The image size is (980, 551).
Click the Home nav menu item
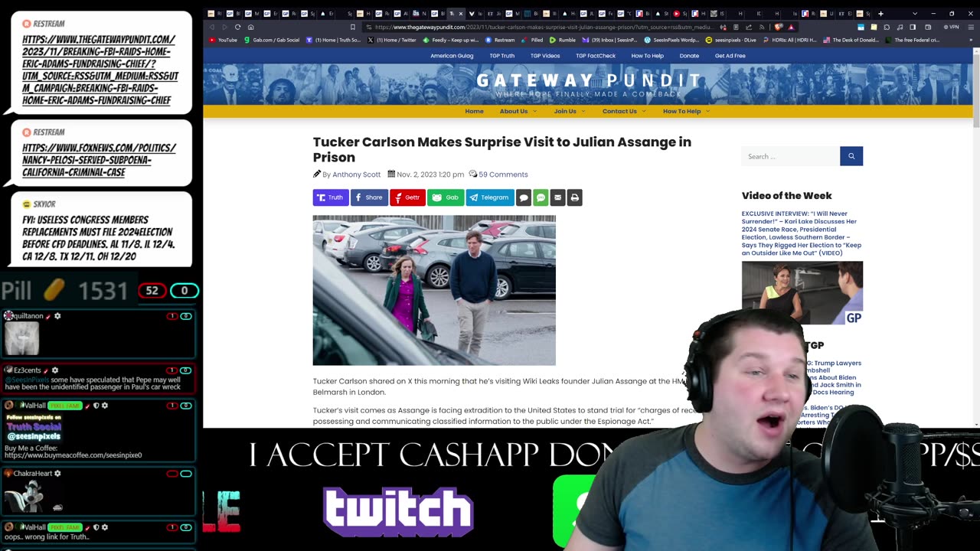[474, 111]
